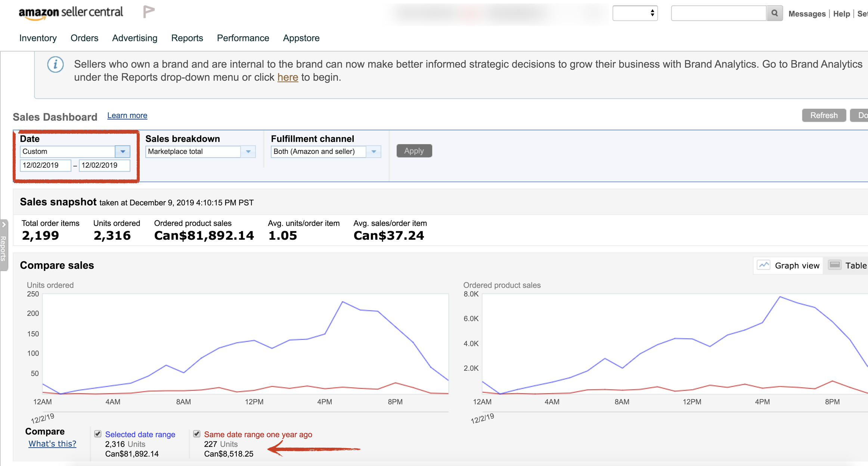Toggle Selected date range checkbox
The width and height of the screenshot is (868, 466).
coord(98,434)
